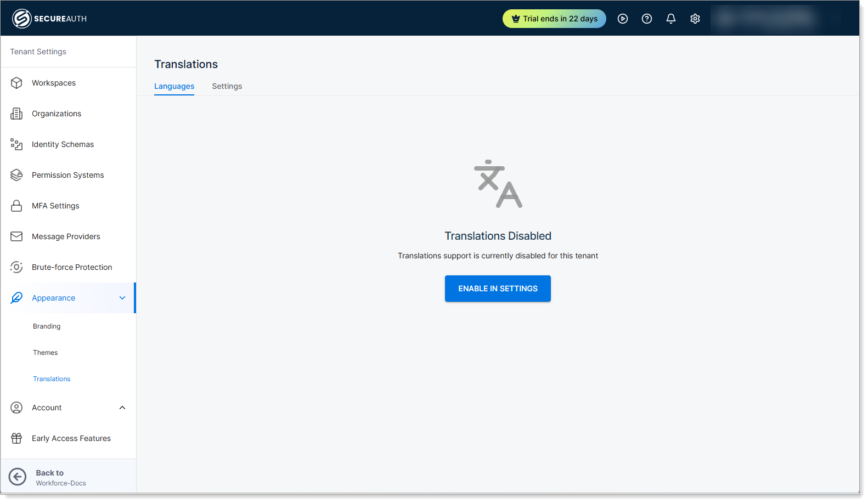Viewport: 868px width, 503px height.
Task: Open the play/tutorial icon in header
Action: pyautogui.click(x=623, y=19)
